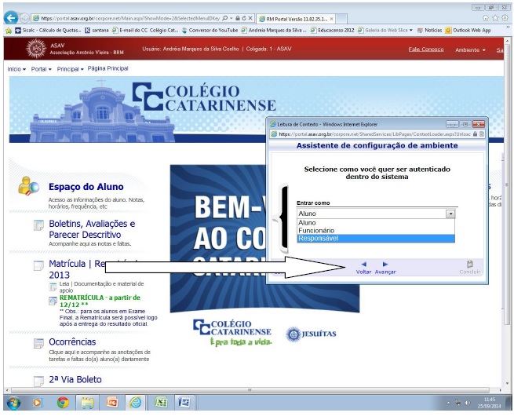The image size is (514, 420).
Task: Open Boletins, Avaliações e Parecer Descritivo
Action: 92,229
